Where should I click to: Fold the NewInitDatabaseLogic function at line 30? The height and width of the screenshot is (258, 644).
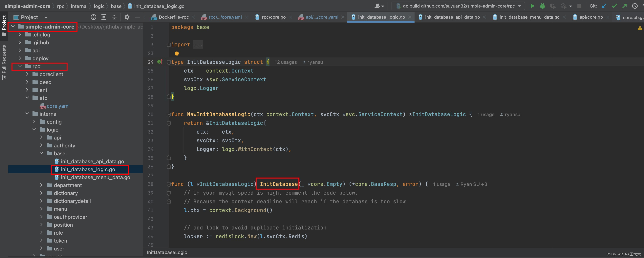(169, 115)
